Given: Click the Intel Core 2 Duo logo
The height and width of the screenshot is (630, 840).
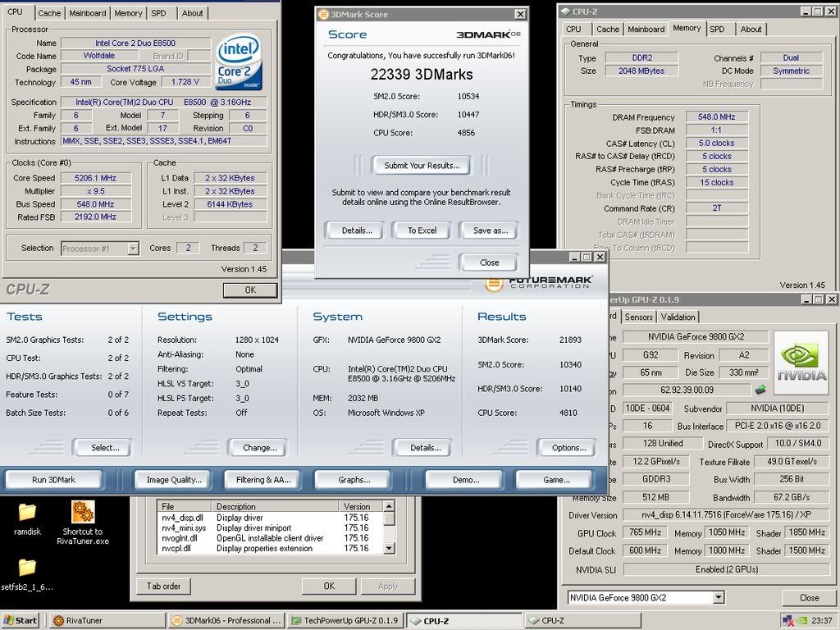Looking at the screenshot, I should click(239, 62).
